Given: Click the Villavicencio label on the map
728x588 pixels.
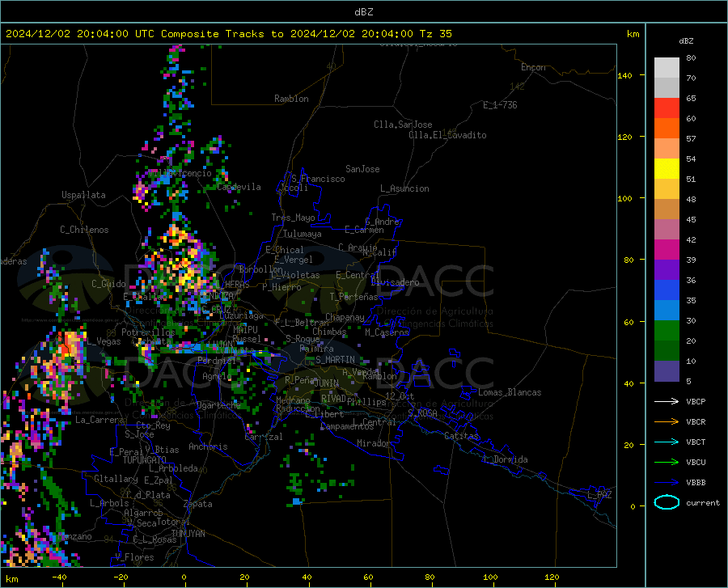Looking at the screenshot, I should coord(180,173).
